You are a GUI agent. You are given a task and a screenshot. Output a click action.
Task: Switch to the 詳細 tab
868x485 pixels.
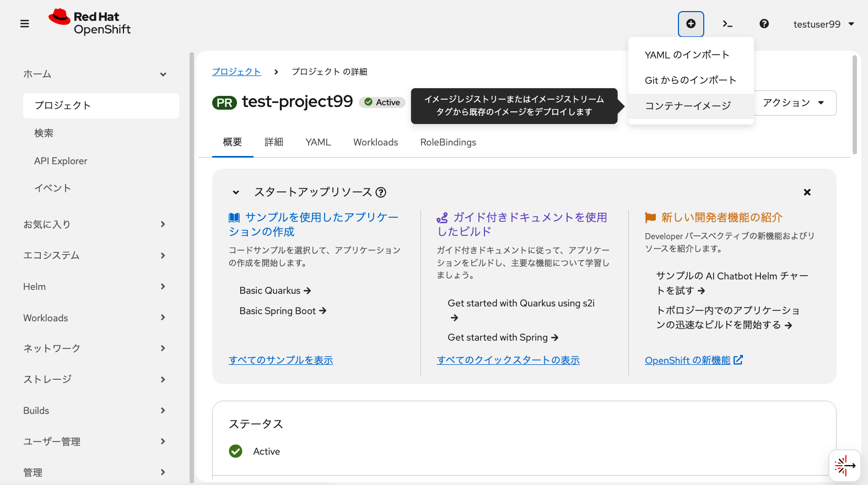274,142
